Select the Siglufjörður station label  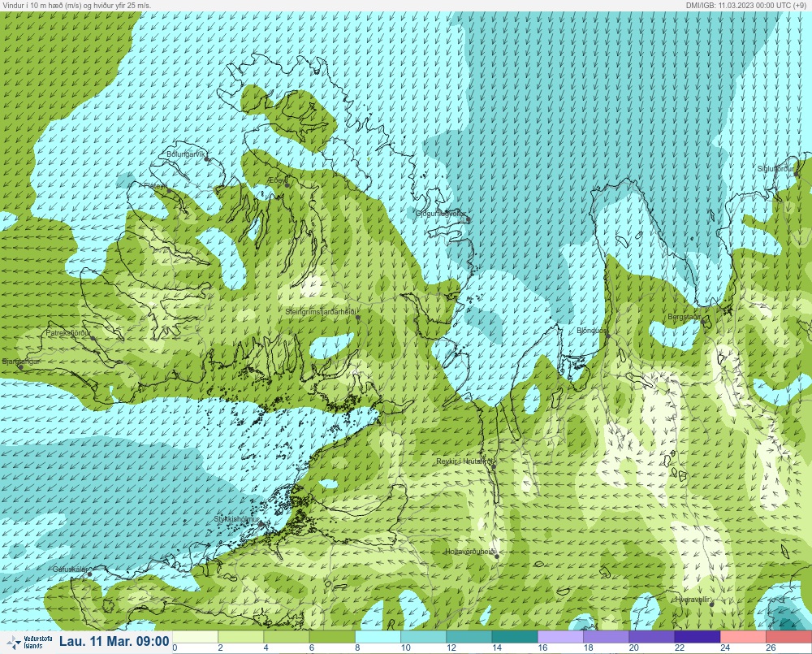point(775,169)
